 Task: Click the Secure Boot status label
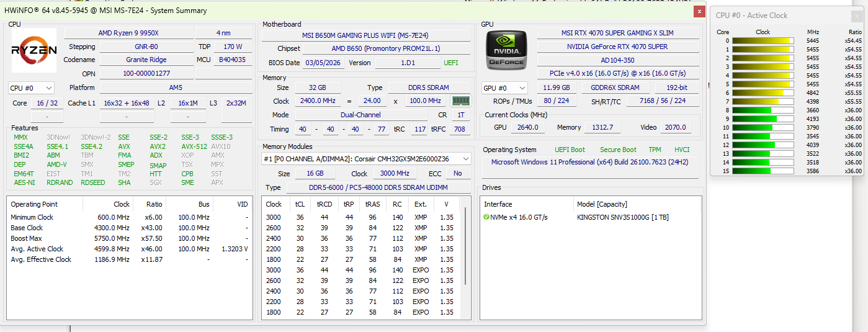pyautogui.click(x=618, y=150)
